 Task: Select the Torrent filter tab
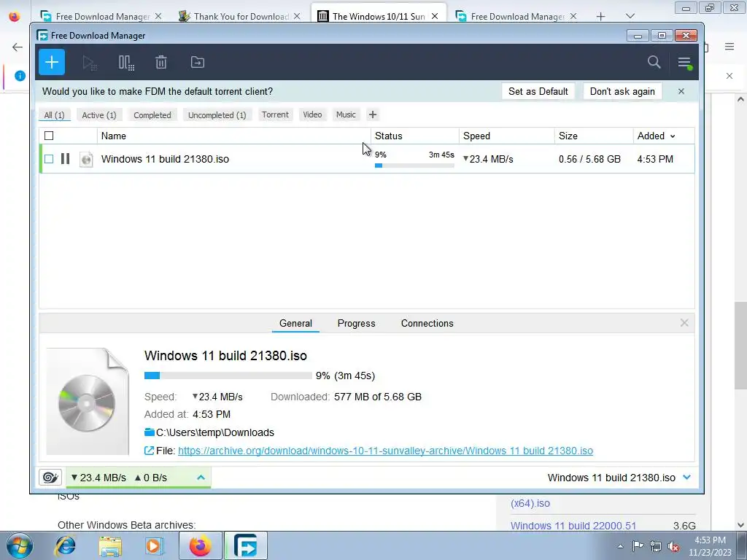coord(275,114)
